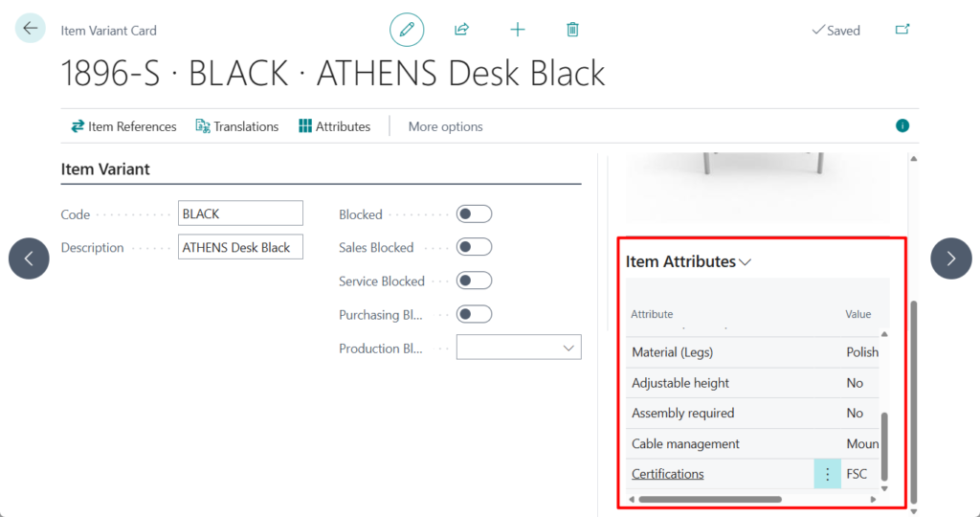Enable the Sales Blocked switch
This screenshot has width=980, height=517.
474,247
